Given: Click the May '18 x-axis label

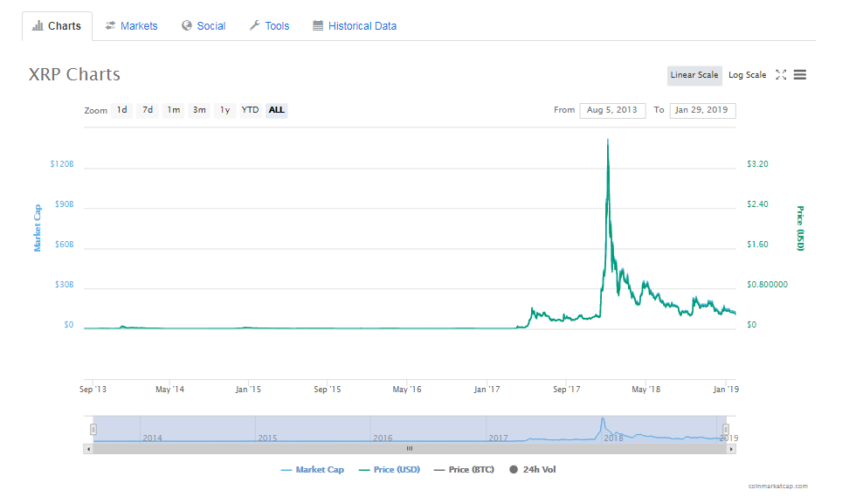Looking at the screenshot, I should coord(645,390).
